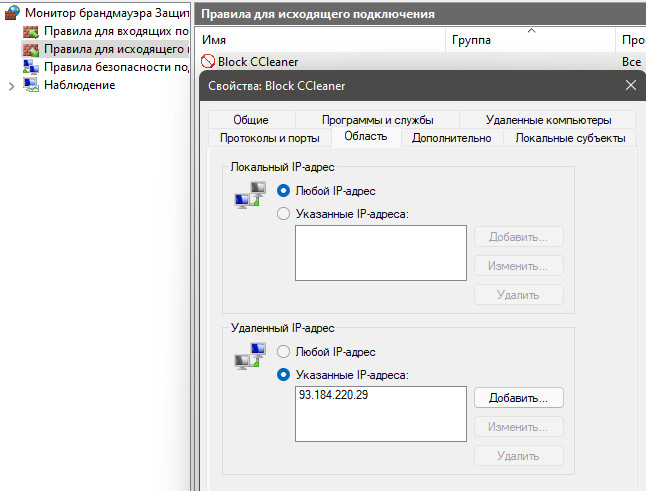This screenshot has height=491, width=646.
Task: Click the block icon beside Block CCleaner
Action: pos(208,61)
